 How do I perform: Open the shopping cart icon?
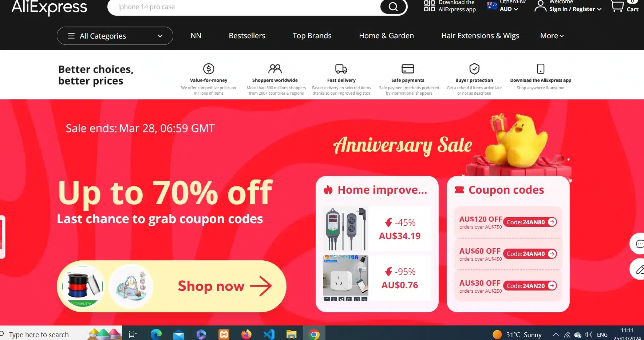617,6
